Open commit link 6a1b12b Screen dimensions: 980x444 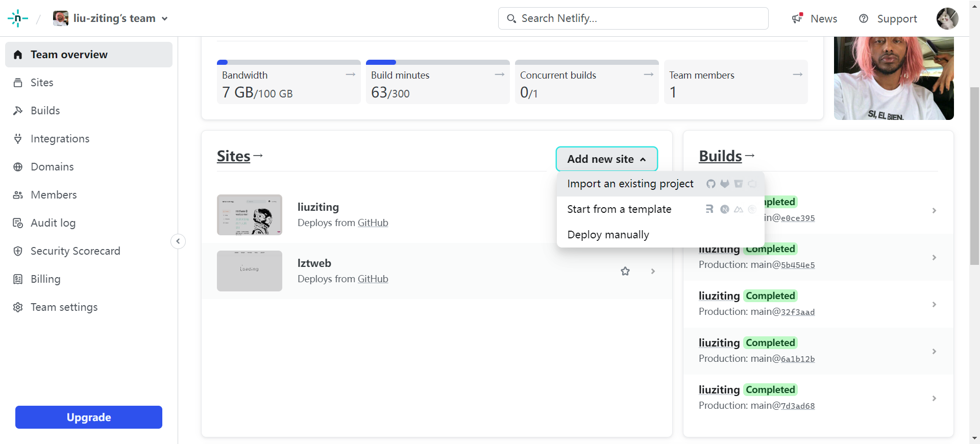(798, 359)
